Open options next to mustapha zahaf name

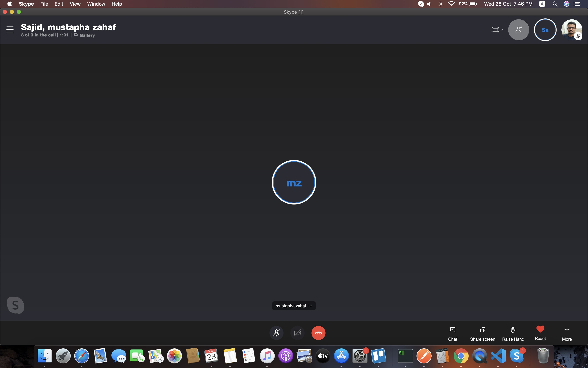tap(310, 306)
